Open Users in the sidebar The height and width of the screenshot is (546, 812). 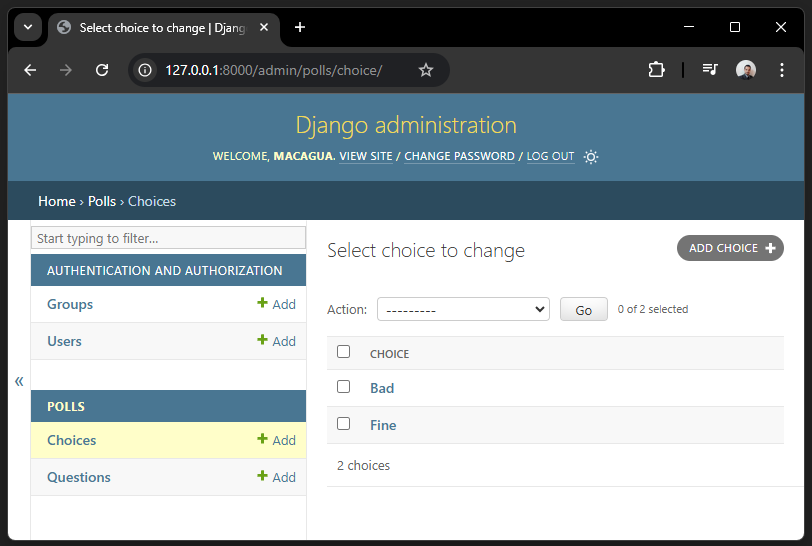point(64,341)
